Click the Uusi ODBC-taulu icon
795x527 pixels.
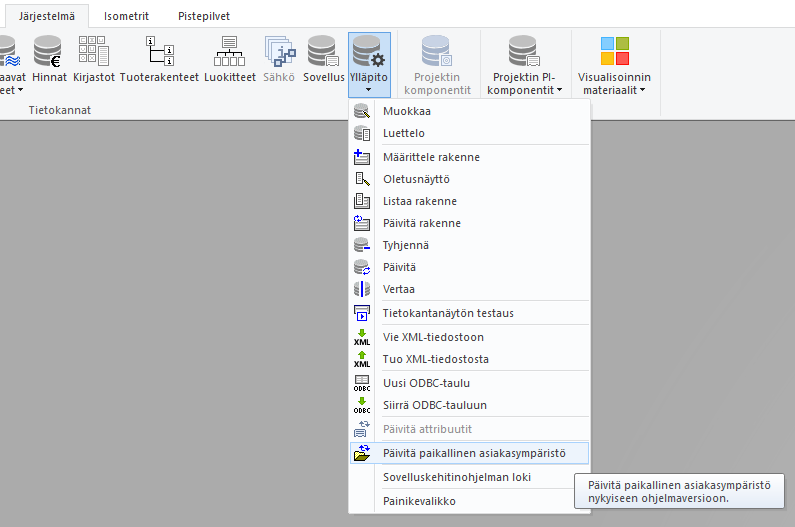point(362,383)
